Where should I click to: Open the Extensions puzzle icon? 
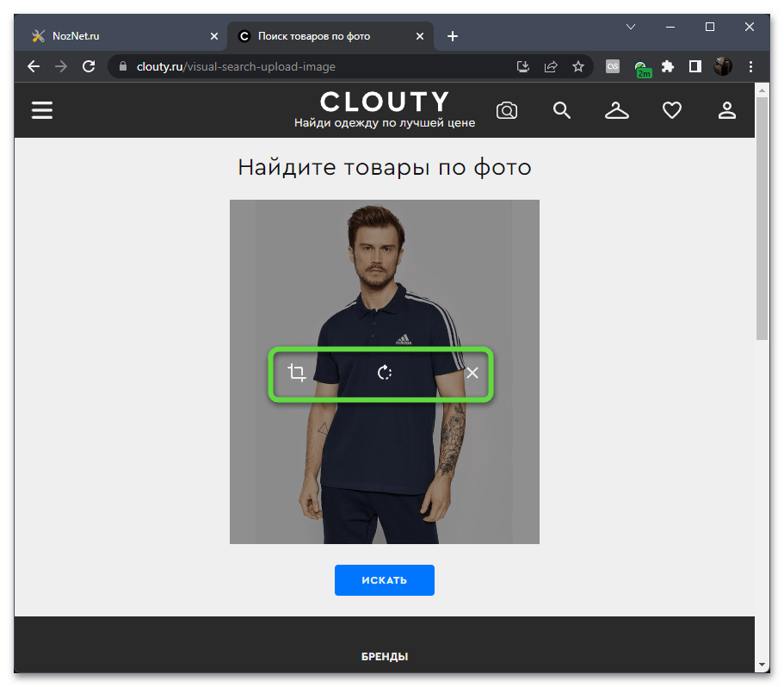(x=668, y=66)
